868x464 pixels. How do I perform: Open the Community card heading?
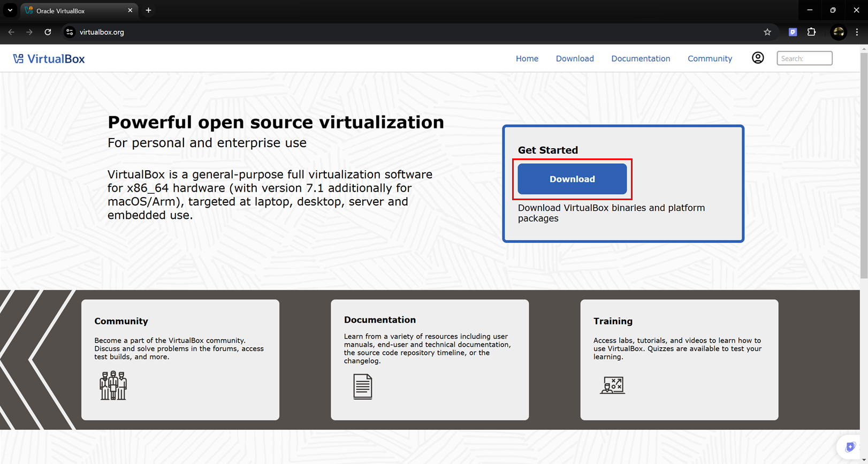pyautogui.click(x=121, y=321)
